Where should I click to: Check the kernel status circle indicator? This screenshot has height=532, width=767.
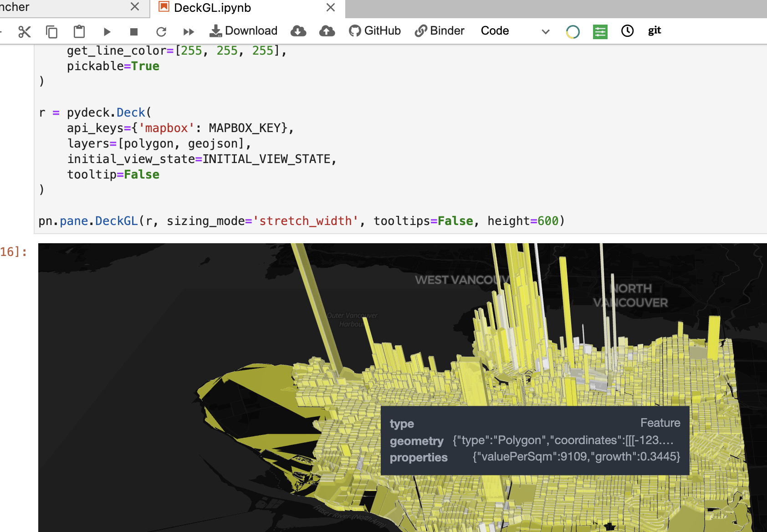pos(573,31)
